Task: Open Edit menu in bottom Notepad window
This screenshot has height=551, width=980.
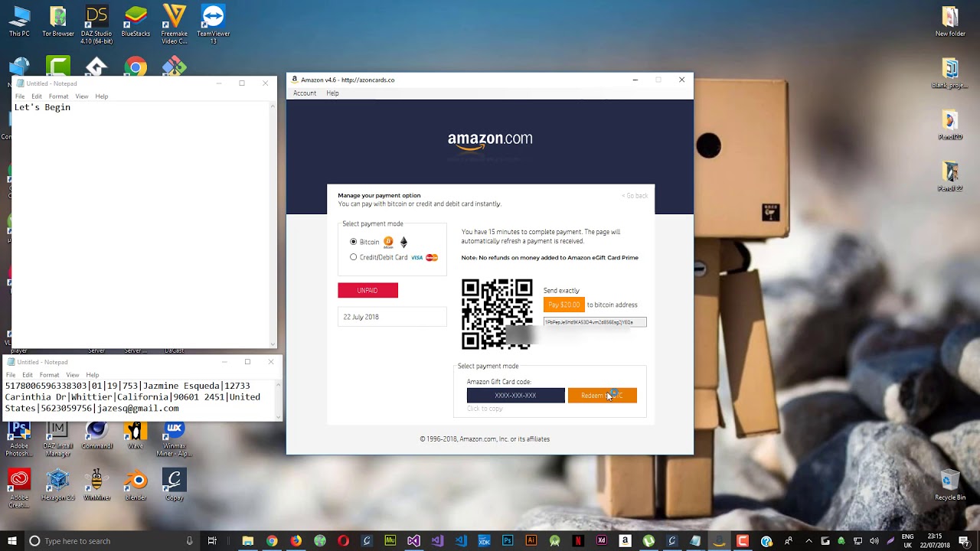Action: 28,375
